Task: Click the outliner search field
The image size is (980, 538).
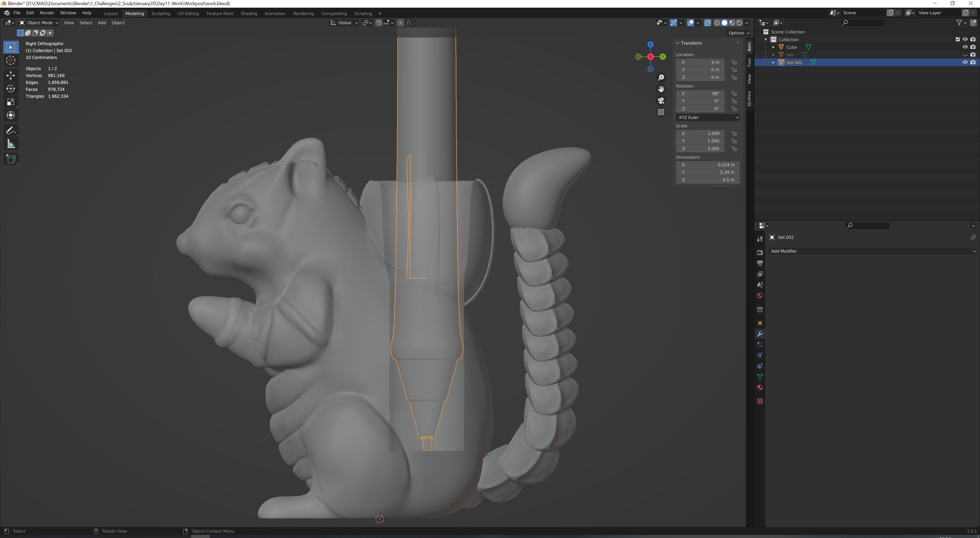Action: pos(862,23)
